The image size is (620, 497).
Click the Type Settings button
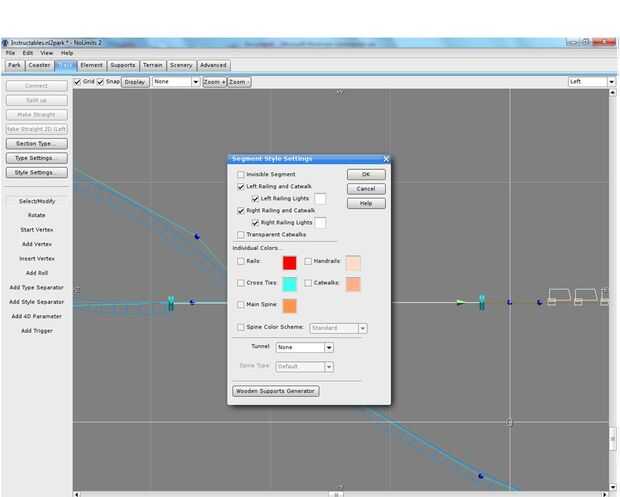[37, 158]
